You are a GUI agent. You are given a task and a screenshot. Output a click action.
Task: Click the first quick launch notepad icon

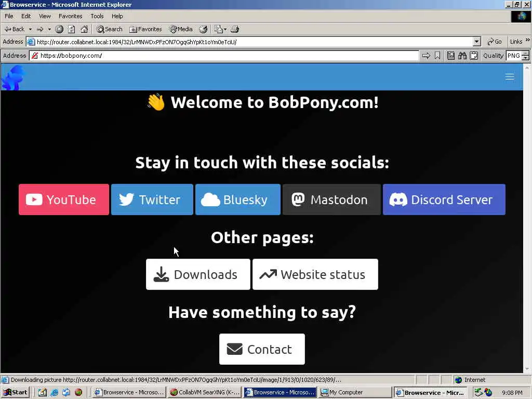pos(42,393)
